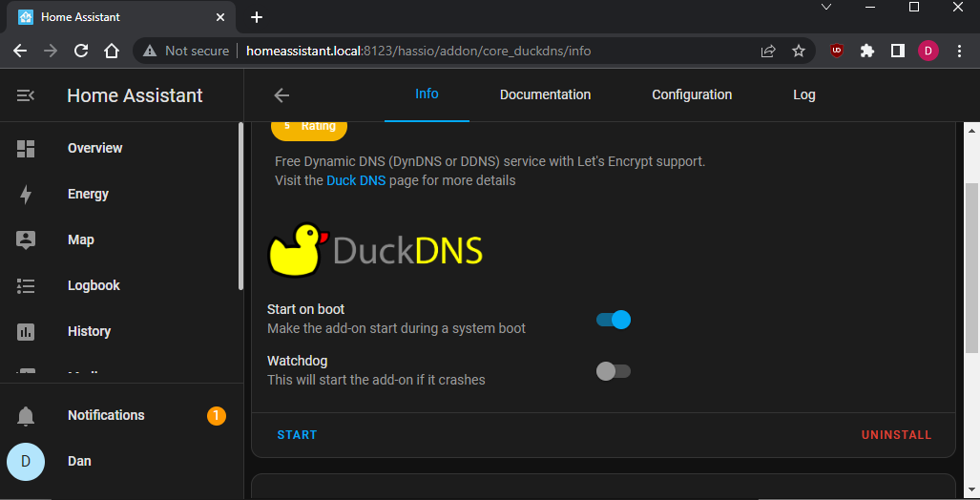Viewport: 980px width, 500px height.
Task: Click Home Assistant title text
Action: point(135,95)
